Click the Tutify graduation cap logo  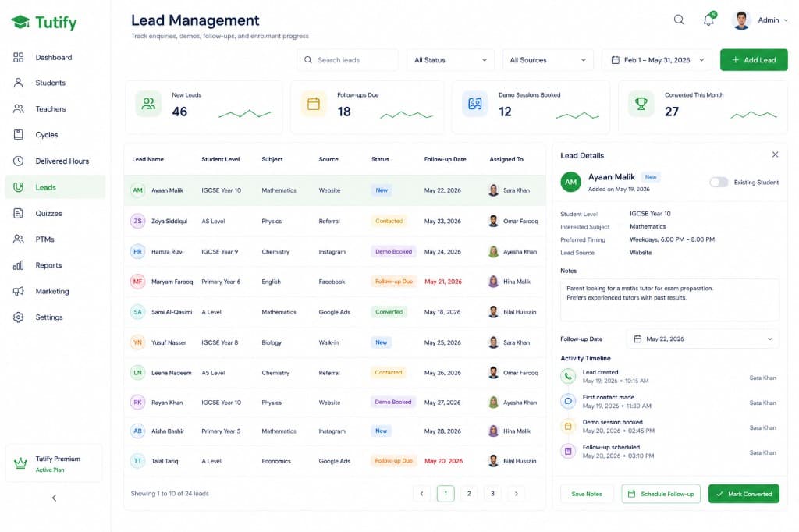20,22
